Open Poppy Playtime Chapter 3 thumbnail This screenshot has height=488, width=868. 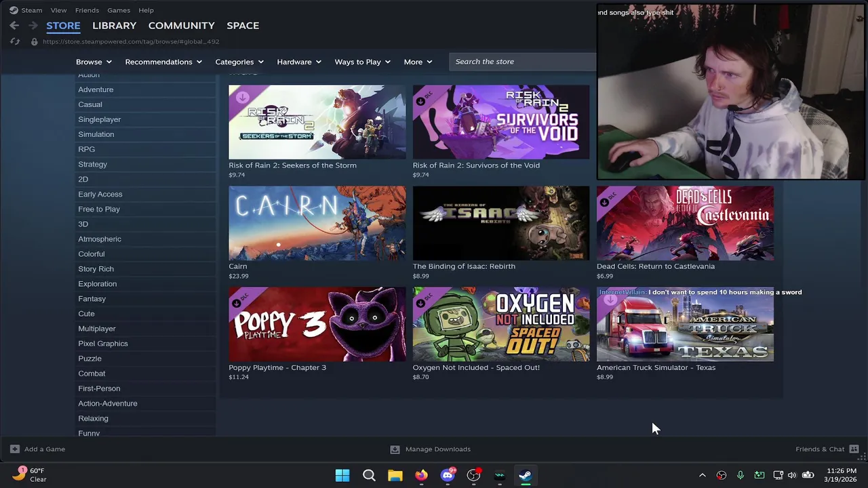pyautogui.click(x=317, y=324)
